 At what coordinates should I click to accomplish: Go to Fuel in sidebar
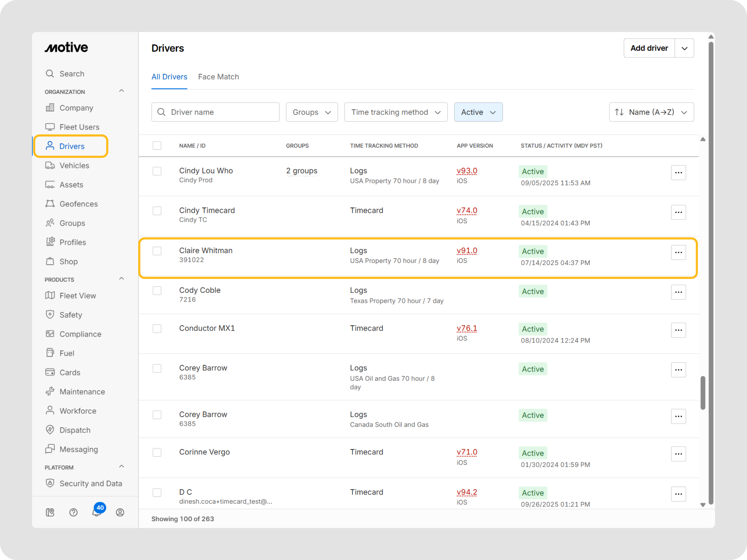click(x=66, y=353)
